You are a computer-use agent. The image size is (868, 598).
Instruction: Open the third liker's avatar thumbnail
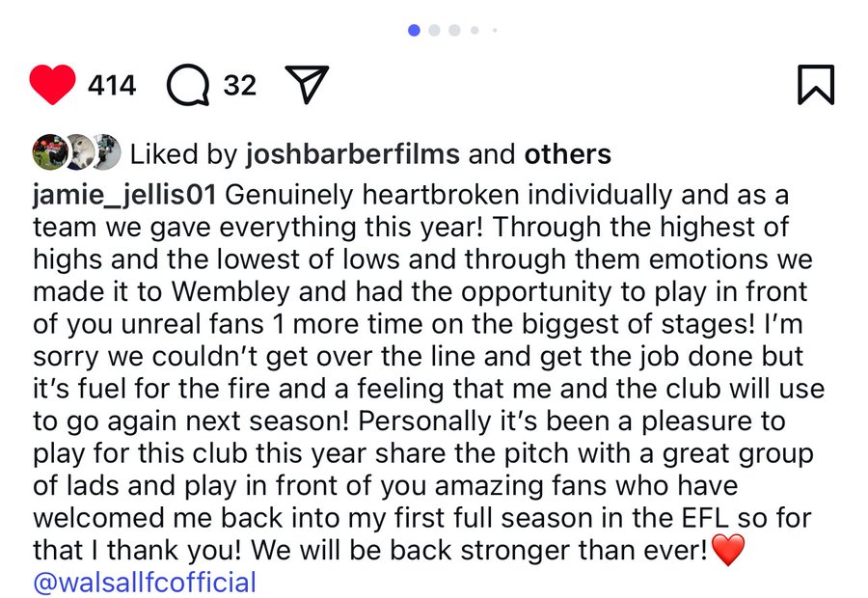pyautogui.click(x=107, y=151)
